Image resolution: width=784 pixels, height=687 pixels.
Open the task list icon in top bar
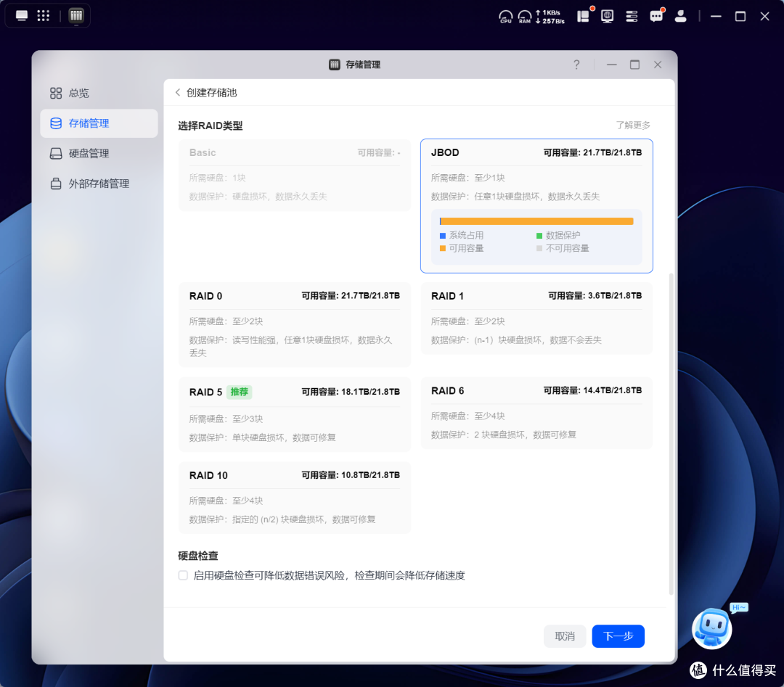click(x=632, y=17)
